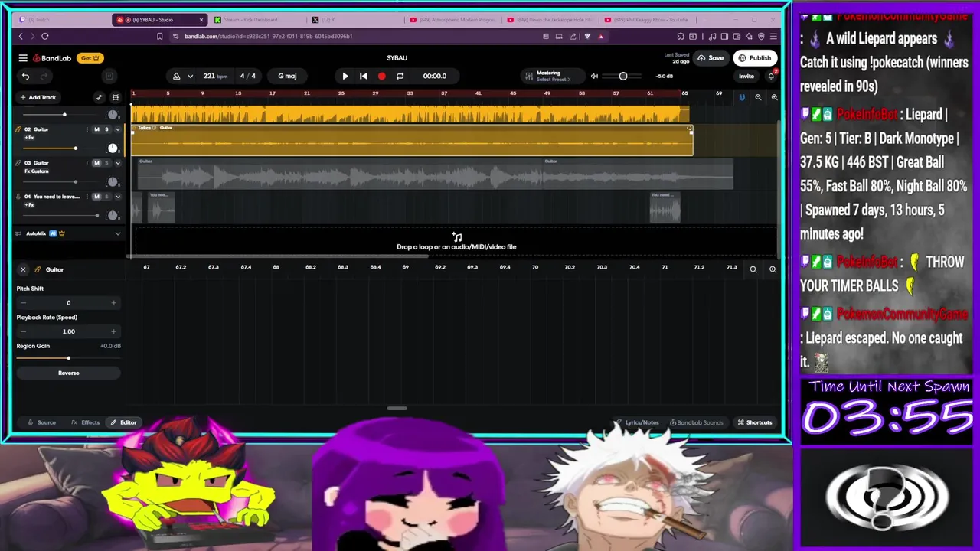Expand the 03 Guitar track chevron

tap(117, 163)
